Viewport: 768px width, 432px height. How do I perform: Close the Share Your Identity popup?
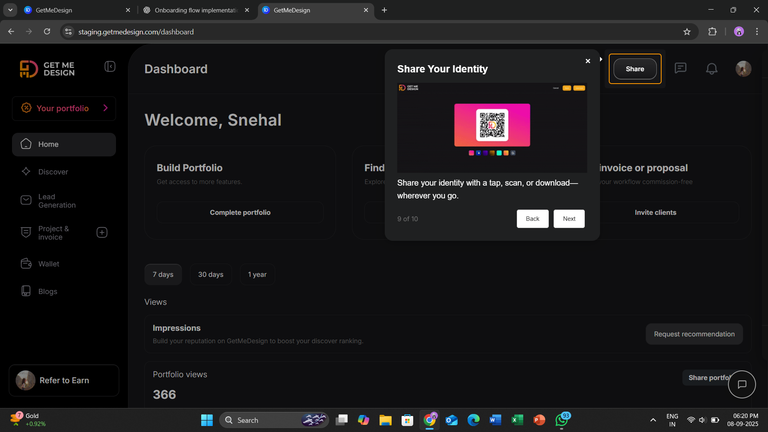click(588, 61)
